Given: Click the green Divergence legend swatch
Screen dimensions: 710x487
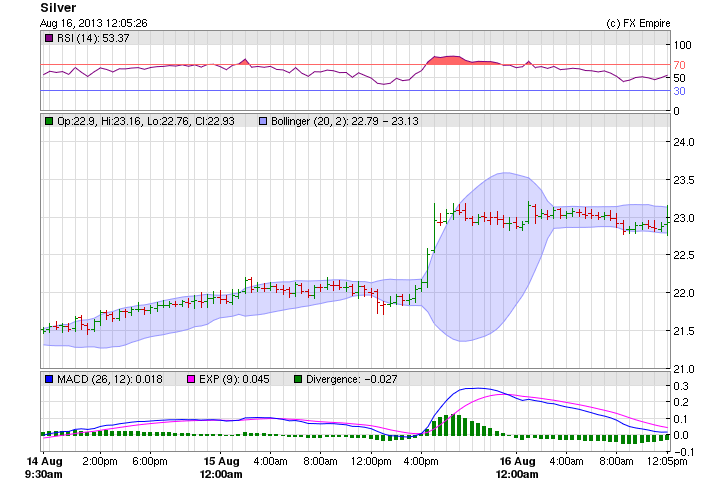Looking at the screenshot, I should (298, 379).
